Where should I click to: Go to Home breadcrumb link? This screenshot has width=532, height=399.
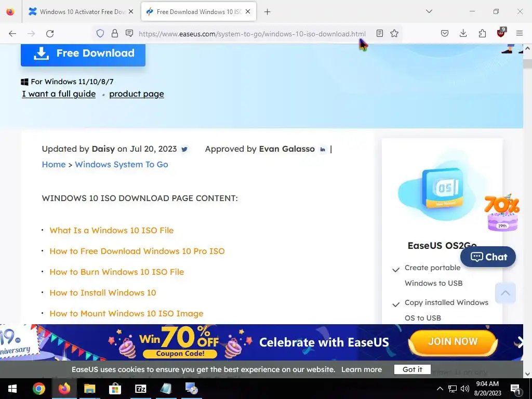tap(54, 165)
